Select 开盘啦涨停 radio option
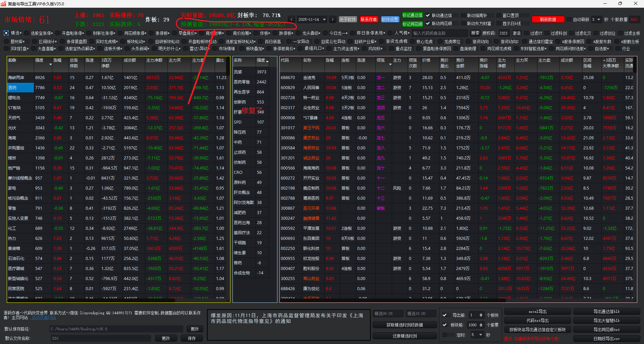The image size is (644, 344). coord(57,33)
